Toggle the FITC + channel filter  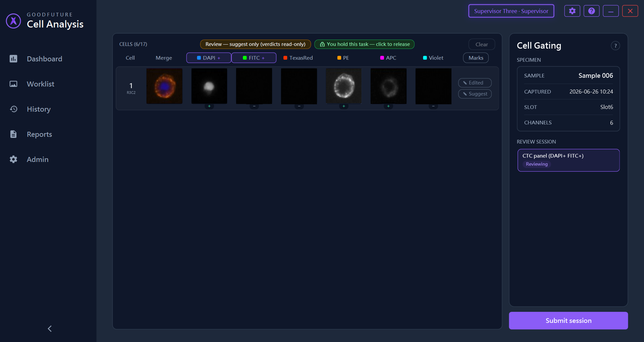(x=254, y=58)
